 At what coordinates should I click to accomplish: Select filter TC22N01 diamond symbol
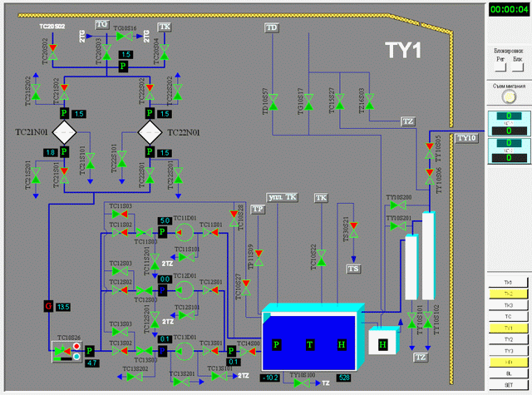(x=150, y=132)
